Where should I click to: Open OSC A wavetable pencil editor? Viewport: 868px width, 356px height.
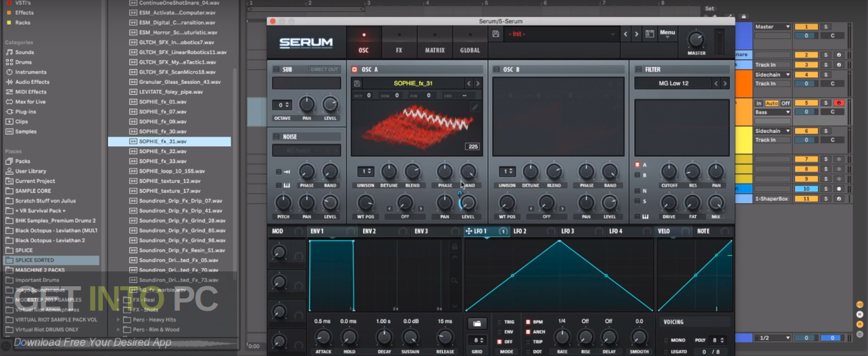coord(475,107)
